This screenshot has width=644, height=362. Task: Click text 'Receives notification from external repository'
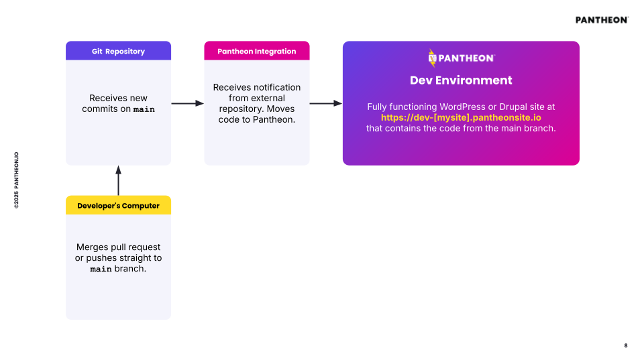(257, 98)
